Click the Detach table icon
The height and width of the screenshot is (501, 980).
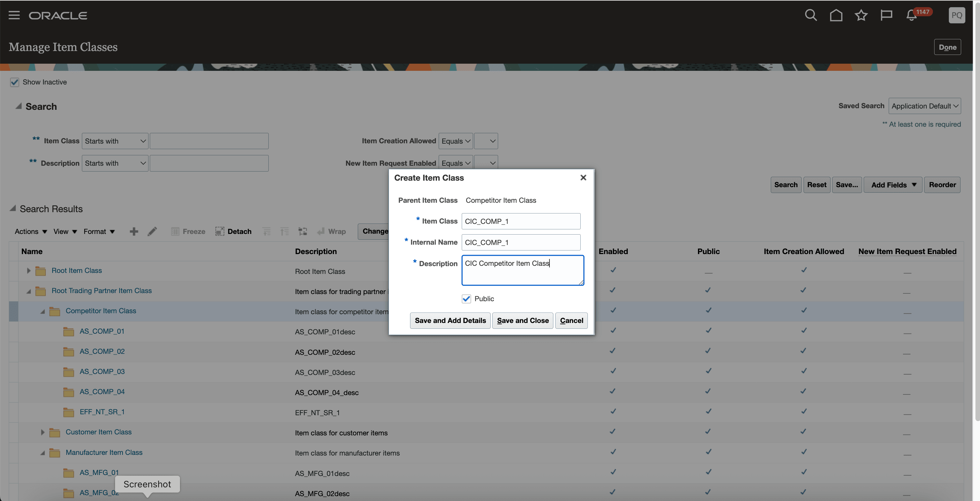[x=220, y=231]
